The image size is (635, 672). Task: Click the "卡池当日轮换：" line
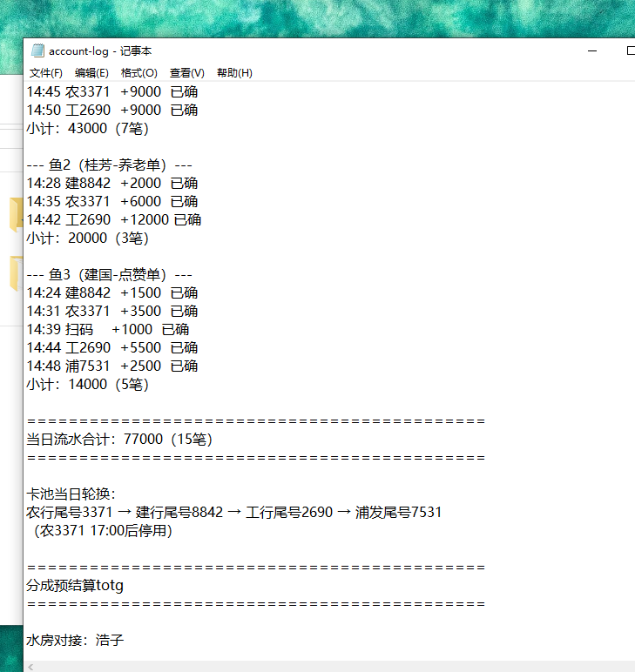(71, 494)
